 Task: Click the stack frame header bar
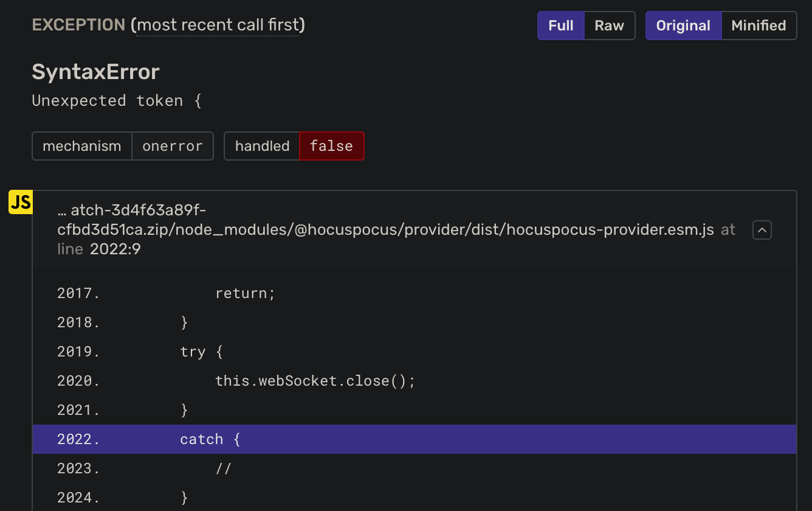395,229
